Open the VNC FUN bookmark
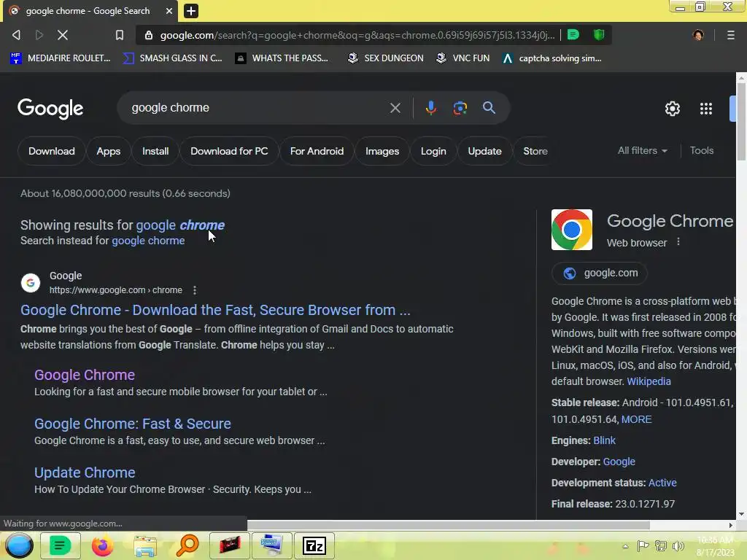This screenshot has width=747, height=560. pyautogui.click(x=463, y=58)
